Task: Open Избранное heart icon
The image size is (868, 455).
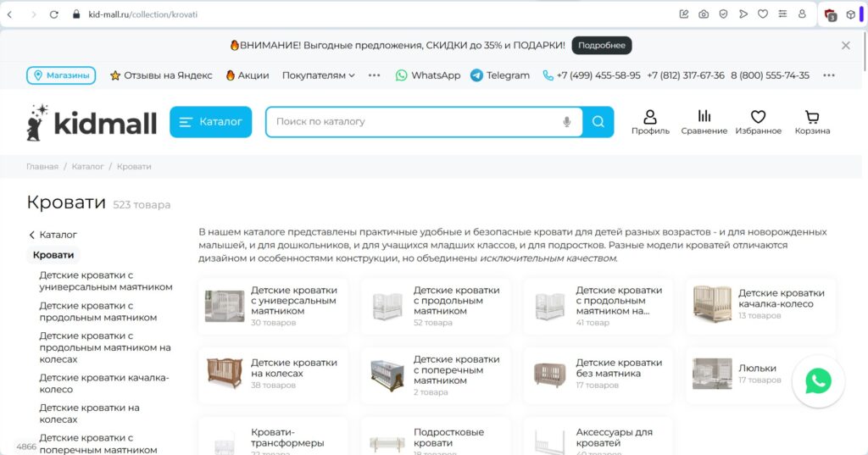Action: tap(758, 122)
